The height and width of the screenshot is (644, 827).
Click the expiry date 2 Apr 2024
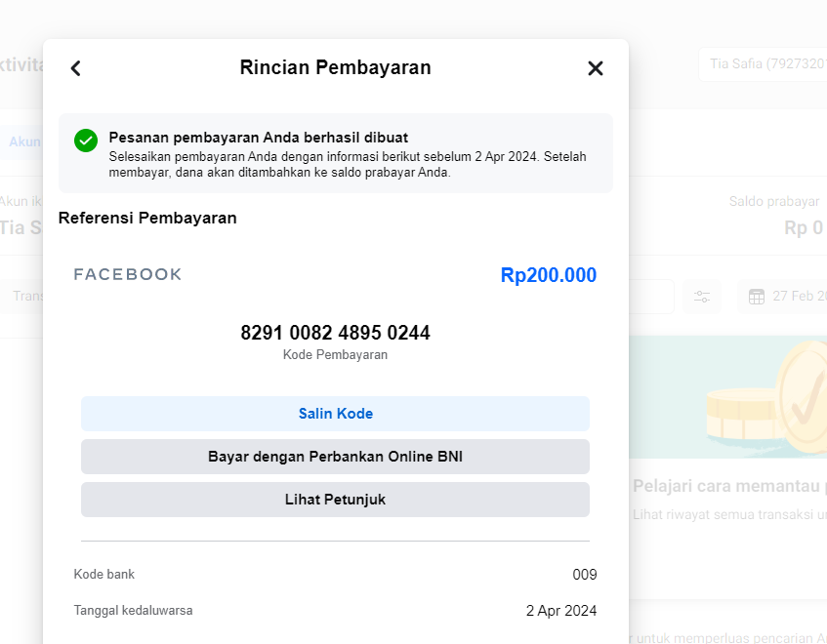(x=560, y=611)
